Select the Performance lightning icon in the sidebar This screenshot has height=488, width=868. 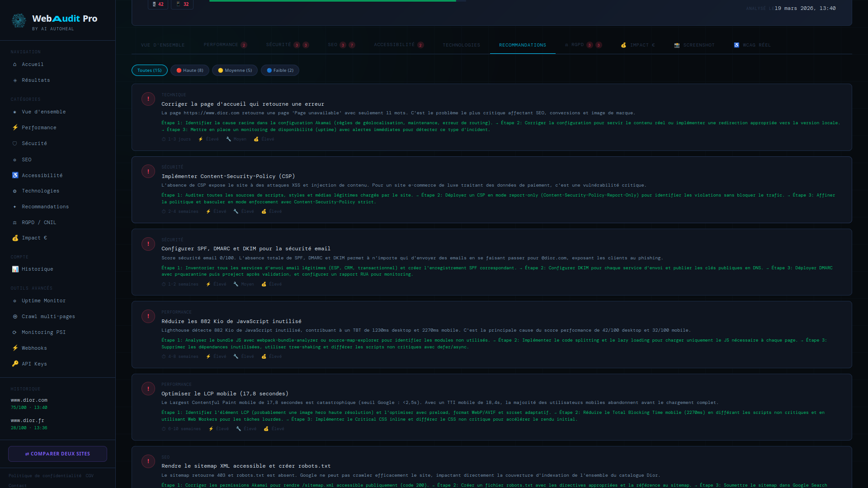coord(15,127)
